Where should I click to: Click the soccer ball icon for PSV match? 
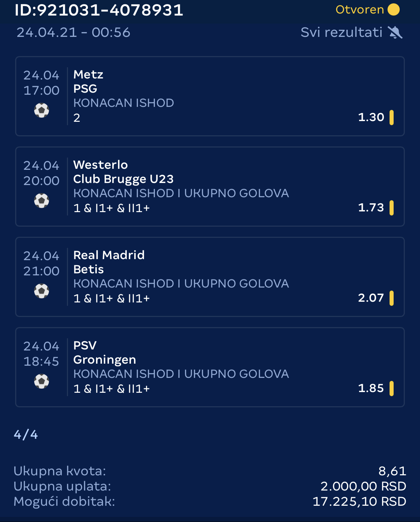(42, 381)
